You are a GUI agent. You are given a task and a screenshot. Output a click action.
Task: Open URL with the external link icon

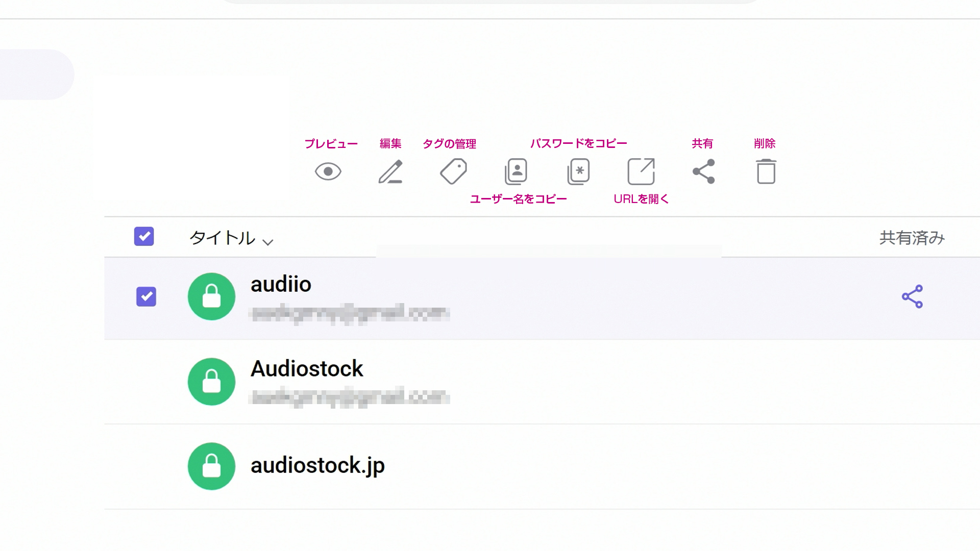[x=641, y=171]
